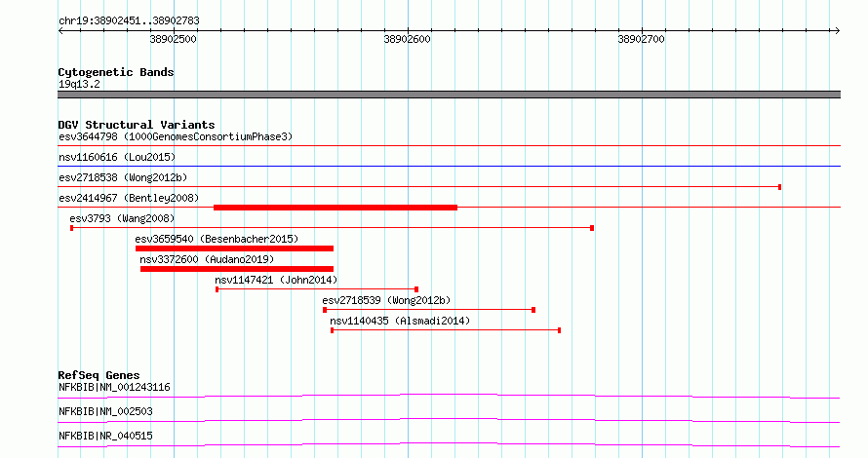
Task: Select the esv2718539 (Wong2012b) label
Action: (x=386, y=300)
